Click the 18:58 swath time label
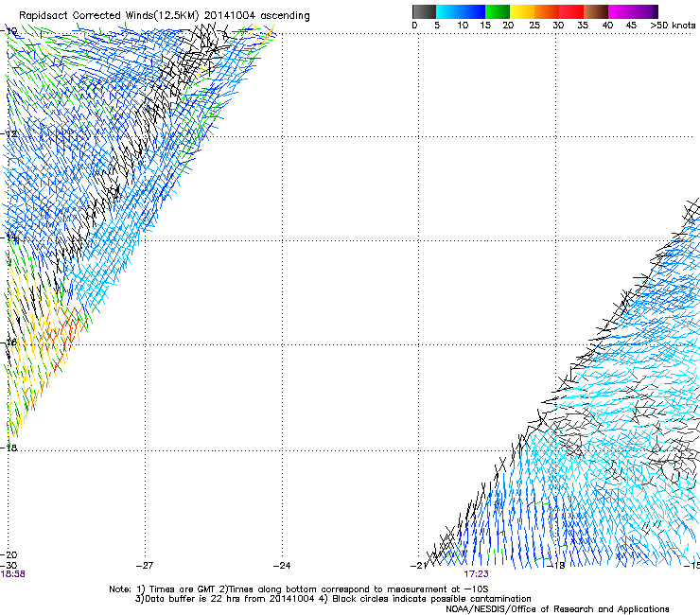This screenshot has height=615, width=700. pyautogui.click(x=12, y=574)
